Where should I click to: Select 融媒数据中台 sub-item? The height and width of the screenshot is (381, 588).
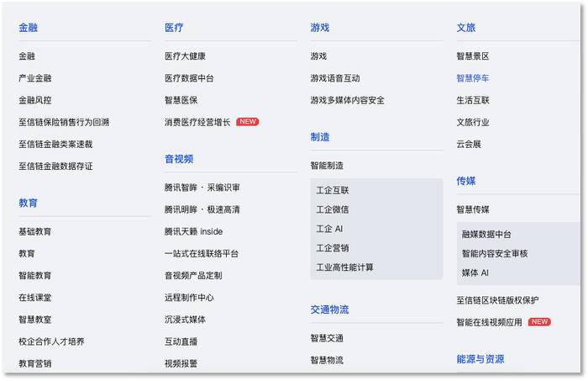click(x=486, y=234)
